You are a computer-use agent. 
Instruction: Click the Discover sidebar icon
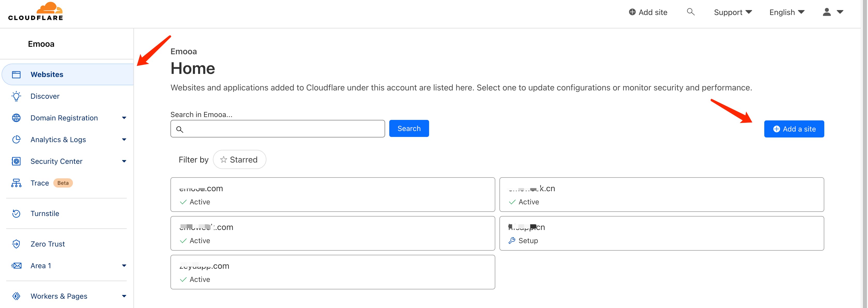pyautogui.click(x=16, y=96)
